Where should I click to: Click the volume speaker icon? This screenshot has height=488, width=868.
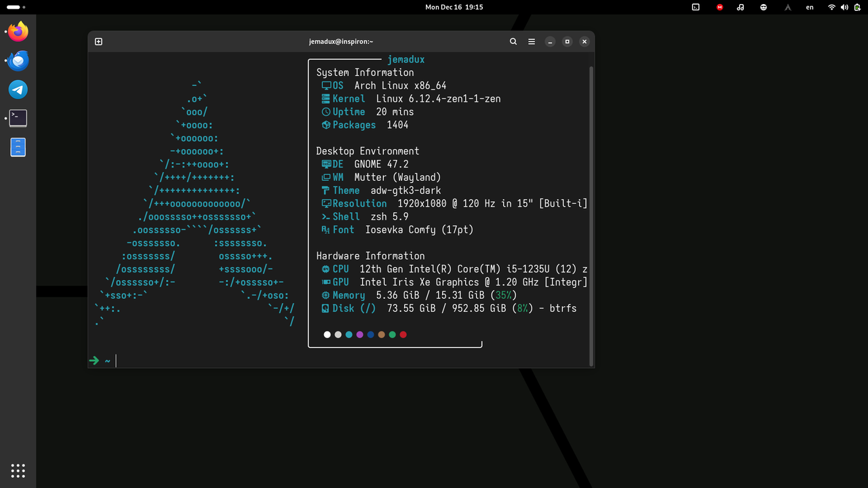click(x=844, y=7)
